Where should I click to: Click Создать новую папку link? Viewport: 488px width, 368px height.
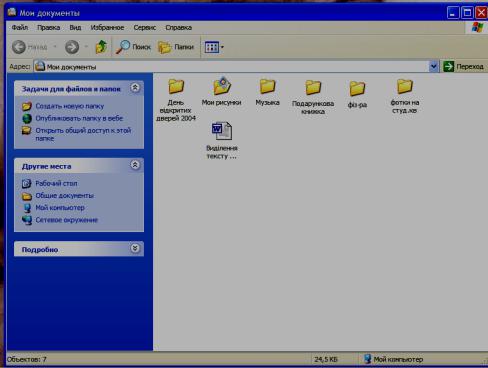click(x=70, y=106)
